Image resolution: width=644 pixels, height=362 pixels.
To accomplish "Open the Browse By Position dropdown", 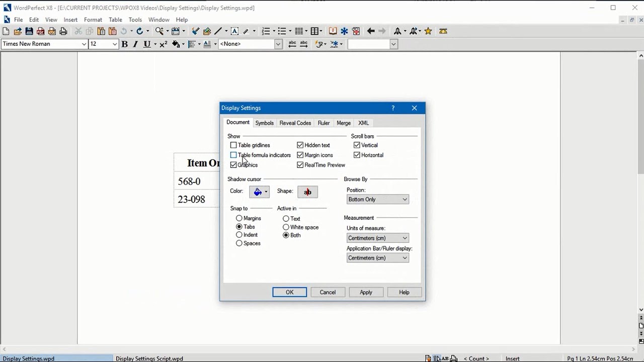I will pos(377,199).
